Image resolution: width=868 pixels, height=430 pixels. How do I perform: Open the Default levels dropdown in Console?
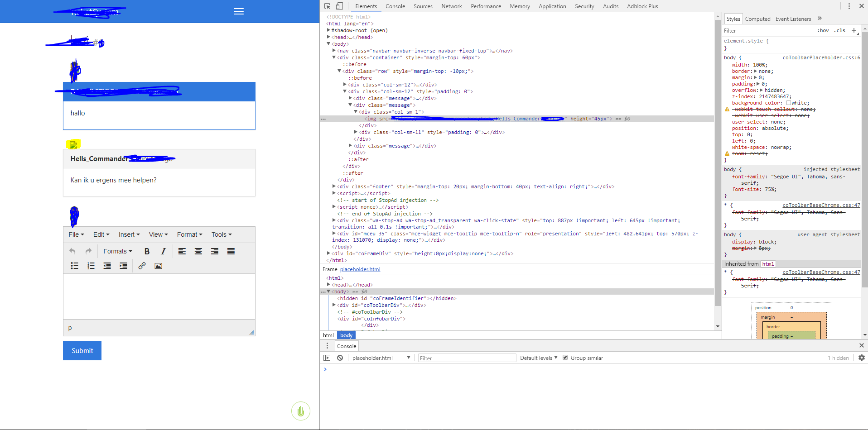pos(538,358)
